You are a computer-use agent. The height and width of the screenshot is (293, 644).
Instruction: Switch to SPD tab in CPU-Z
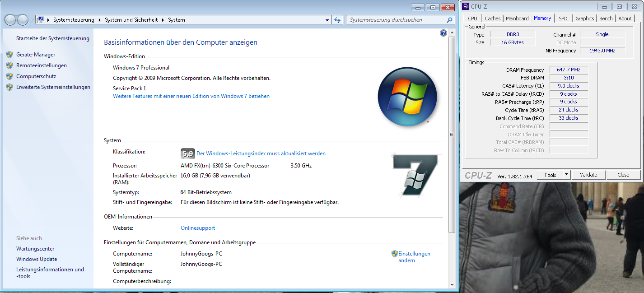pyautogui.click(x=563, y=19)
